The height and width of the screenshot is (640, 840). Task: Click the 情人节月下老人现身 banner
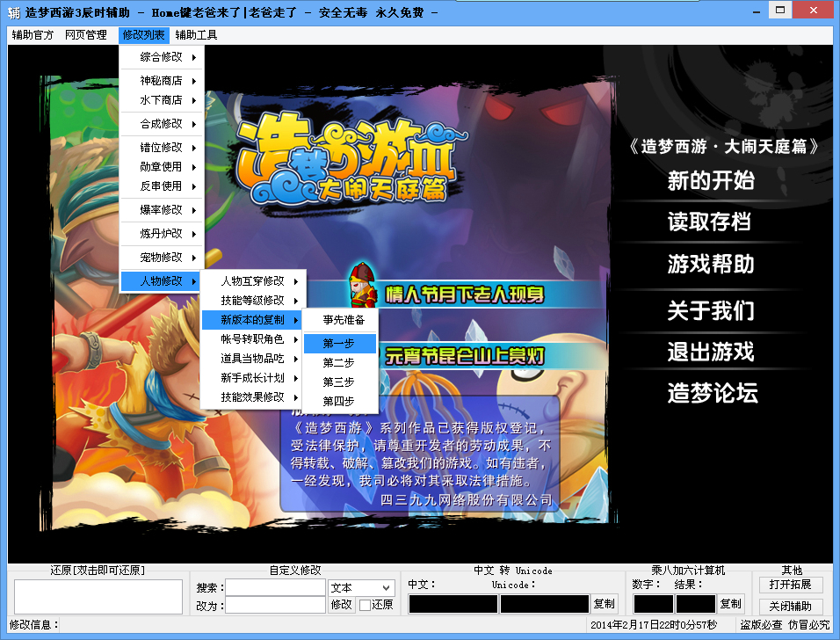[464, 295]
